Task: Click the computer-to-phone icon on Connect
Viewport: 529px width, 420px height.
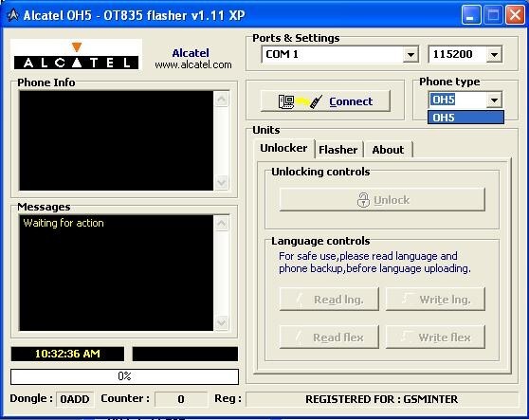Action: coord(301,101)
